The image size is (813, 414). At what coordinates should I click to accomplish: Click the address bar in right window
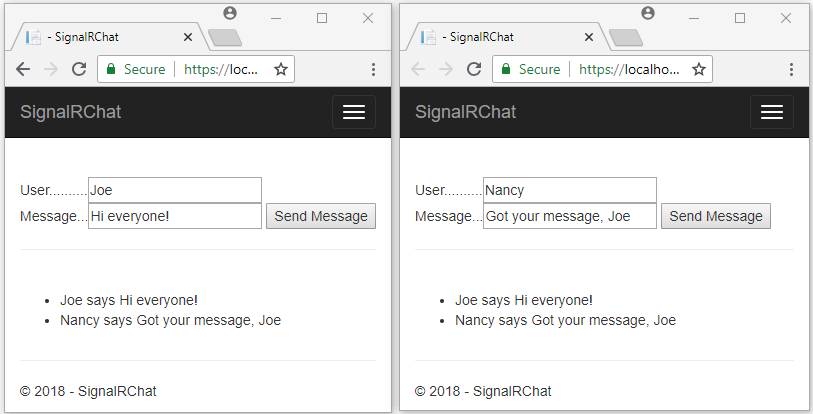602,69
